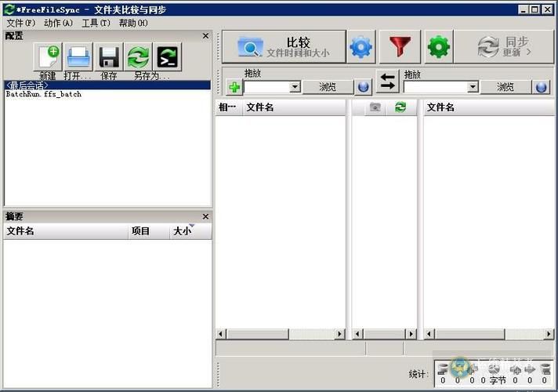Click right grid scrollbar right arrow
The height and width of the screenshot is (392, 558).
549,334
